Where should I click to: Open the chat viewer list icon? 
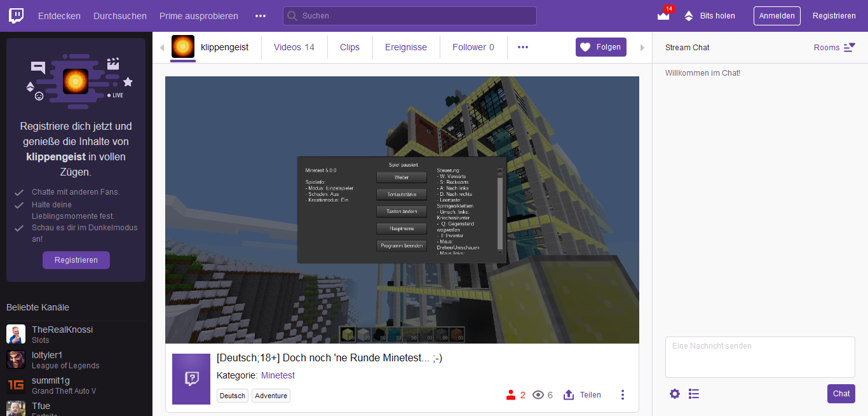pos(694,394)
